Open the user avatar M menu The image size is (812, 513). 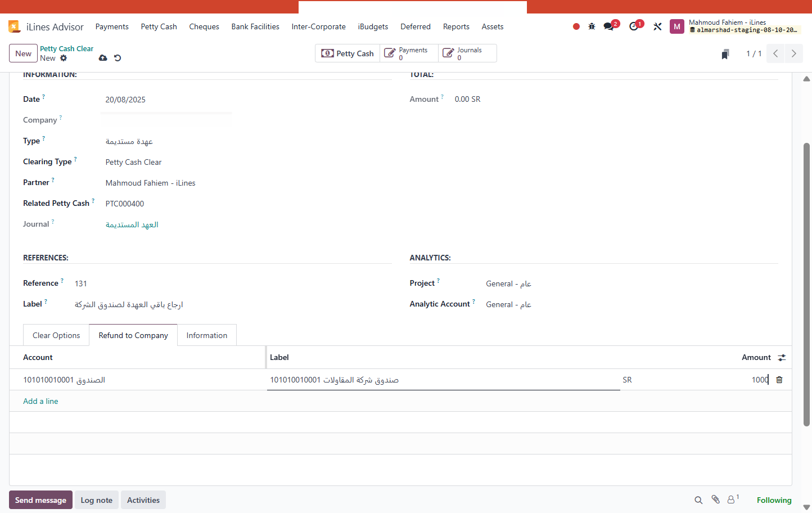coord(677,26)
